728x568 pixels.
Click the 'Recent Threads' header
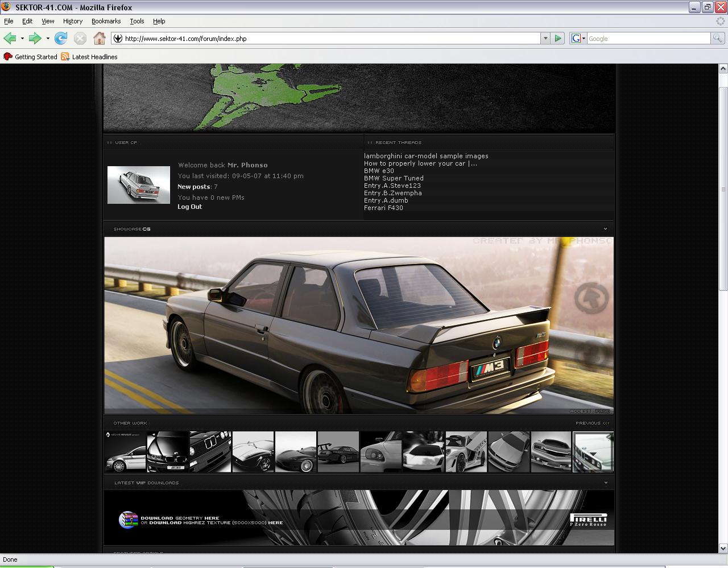click(x=398, y=142)
